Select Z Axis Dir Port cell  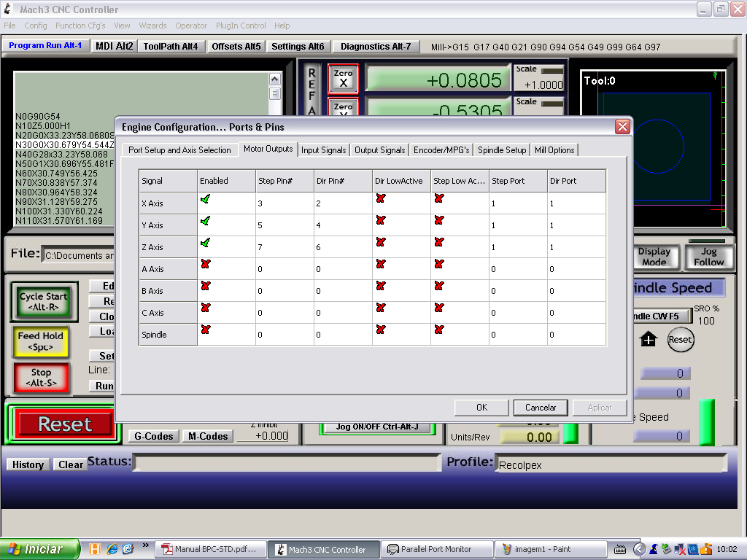tap(576, 247)
